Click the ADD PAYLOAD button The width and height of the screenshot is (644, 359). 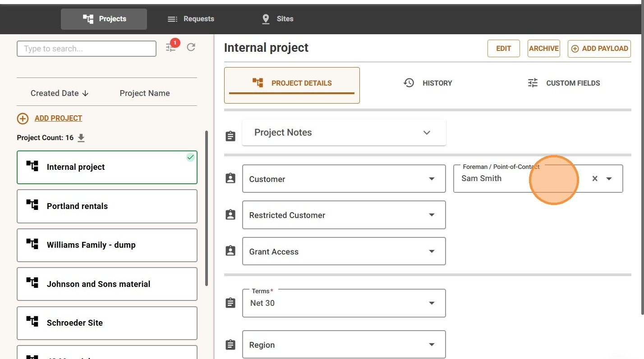click(x=599, y=49)
